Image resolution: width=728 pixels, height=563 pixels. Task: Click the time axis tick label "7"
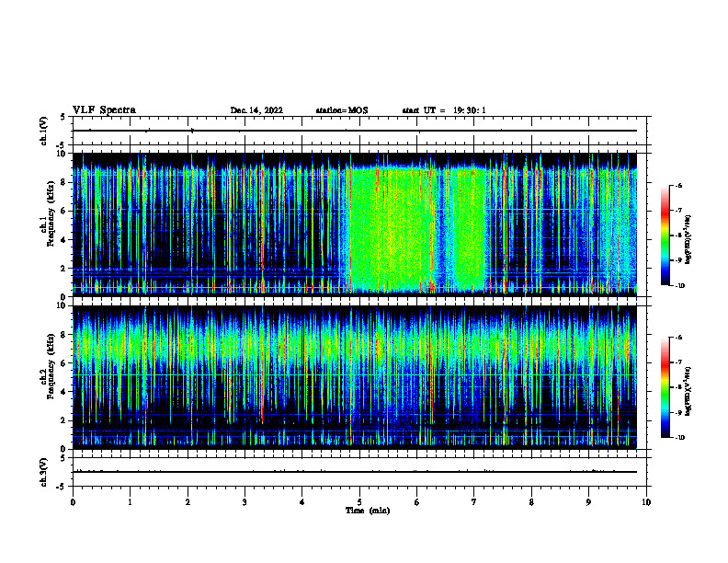[474, 502]
